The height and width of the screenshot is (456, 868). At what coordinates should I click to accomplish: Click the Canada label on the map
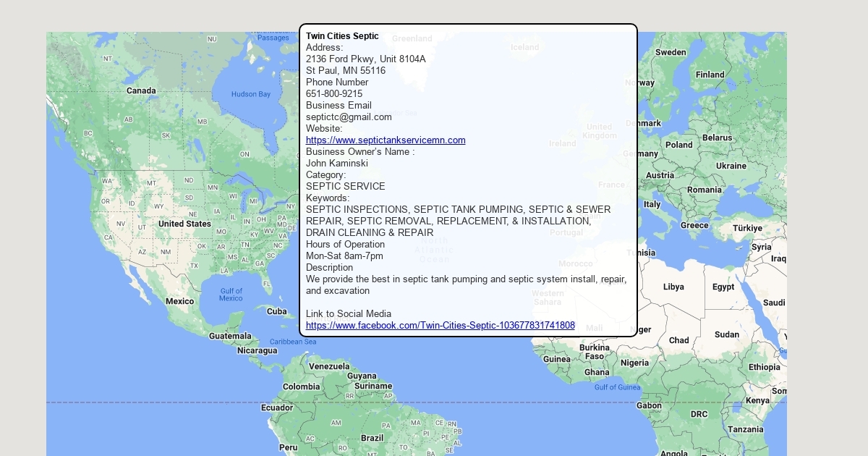pyautogui.click(x=141, y=91)
